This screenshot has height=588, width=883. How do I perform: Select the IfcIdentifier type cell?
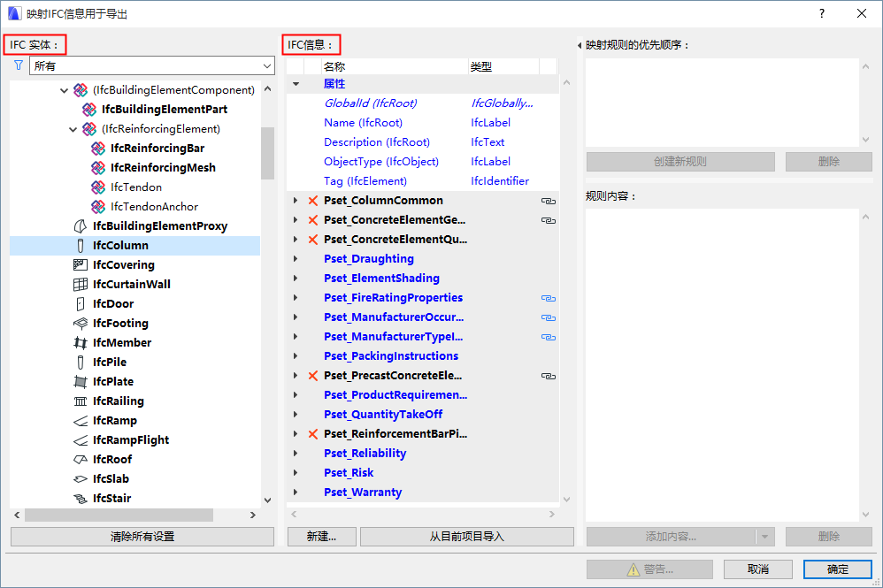tap(500, 181)
